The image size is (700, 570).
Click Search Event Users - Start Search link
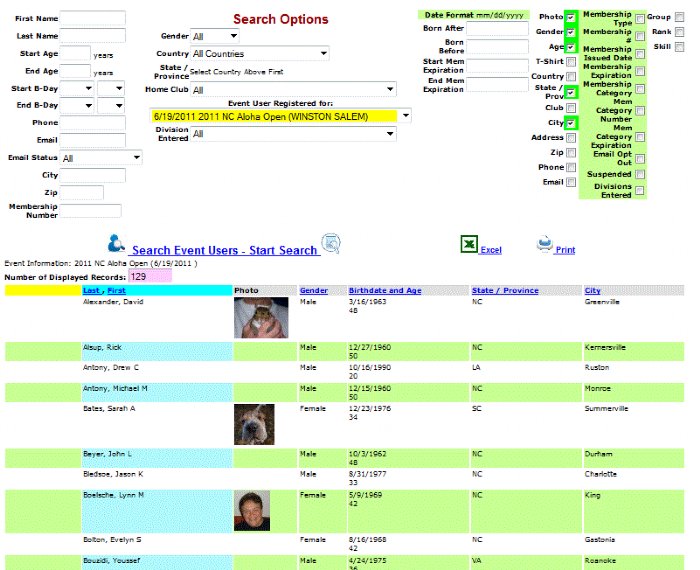[225, 250]
